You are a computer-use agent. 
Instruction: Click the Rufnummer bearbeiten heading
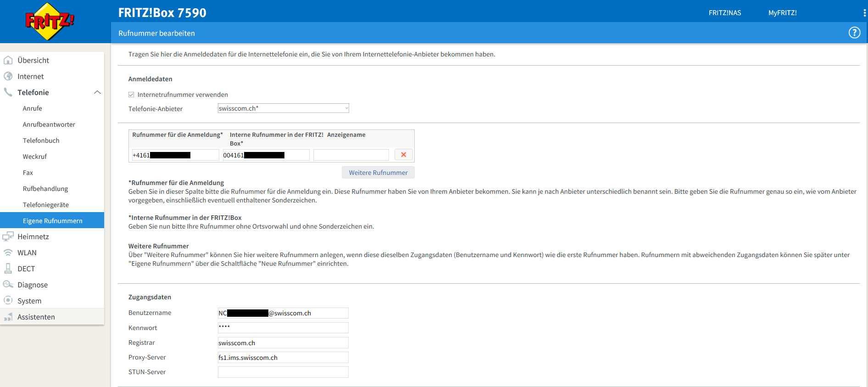click(x=156, y=33)
